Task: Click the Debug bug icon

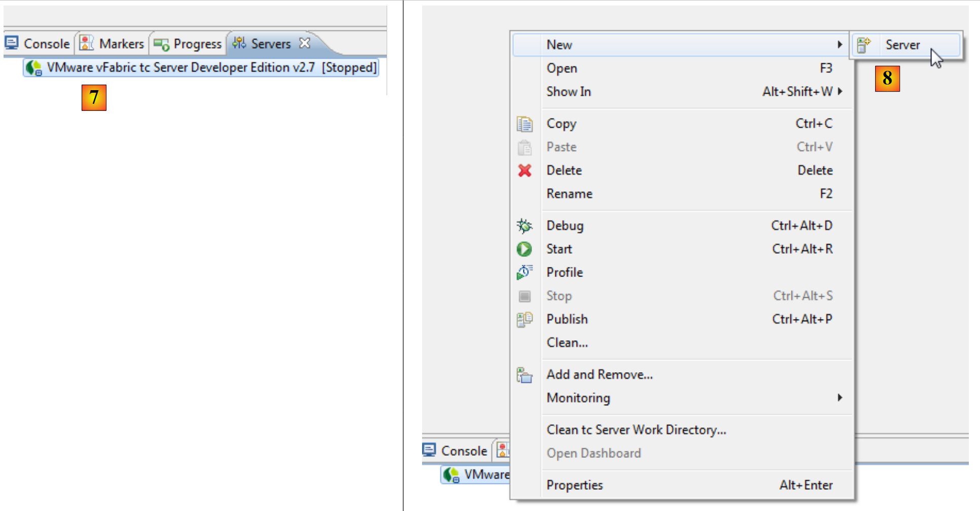Action: pyautogui.click(x=524, y=226)
